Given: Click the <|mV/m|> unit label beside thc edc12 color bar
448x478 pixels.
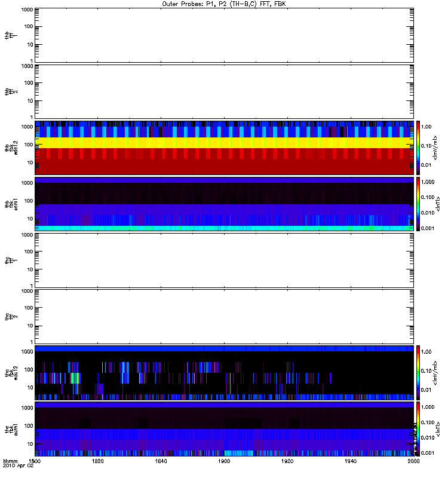Looking at the screenshot, I should click(435, 373).
